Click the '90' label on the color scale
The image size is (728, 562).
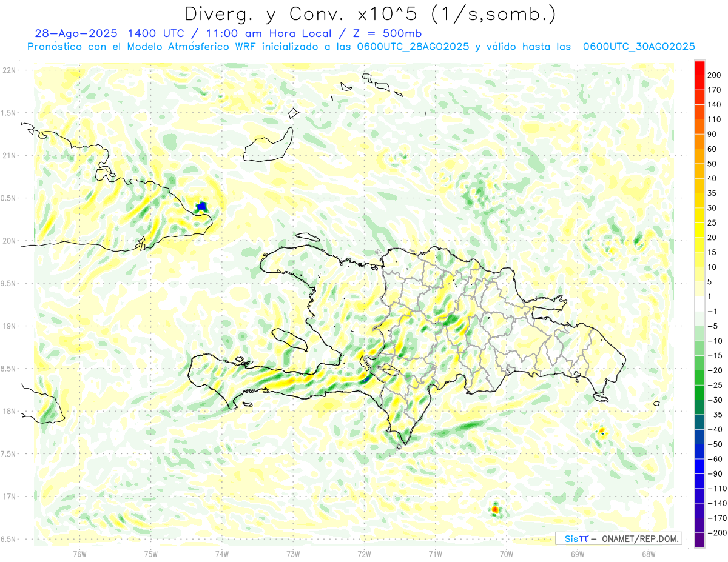coord(712,134)
